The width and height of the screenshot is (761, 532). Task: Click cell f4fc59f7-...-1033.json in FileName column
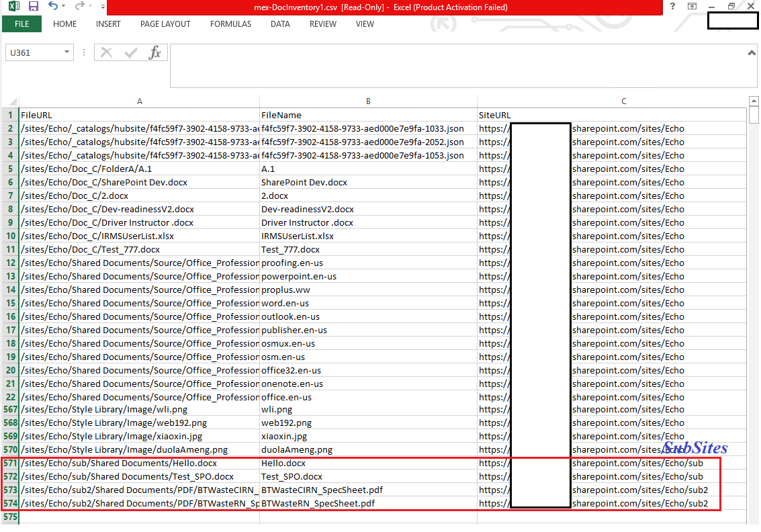point(368,128)
